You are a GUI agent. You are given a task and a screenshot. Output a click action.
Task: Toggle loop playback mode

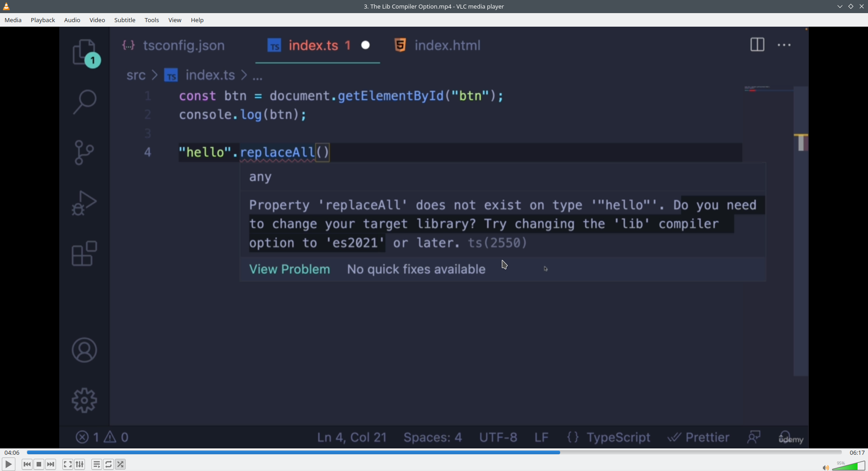[x=108, y=464]
